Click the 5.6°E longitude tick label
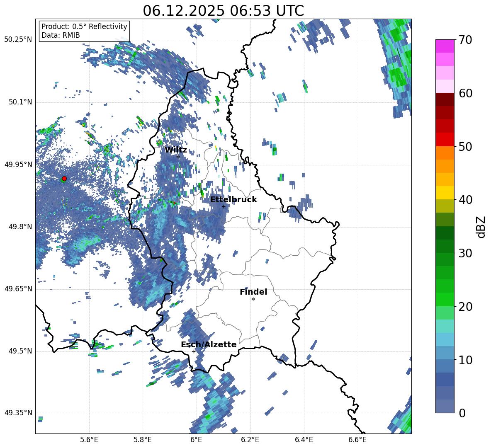 tap(89, 440)
